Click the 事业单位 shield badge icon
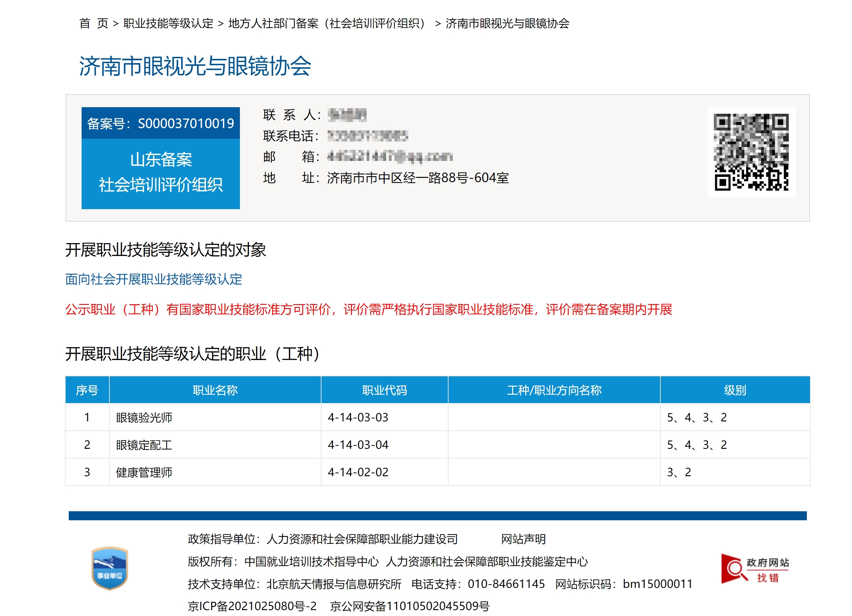 tap(110, 567)
